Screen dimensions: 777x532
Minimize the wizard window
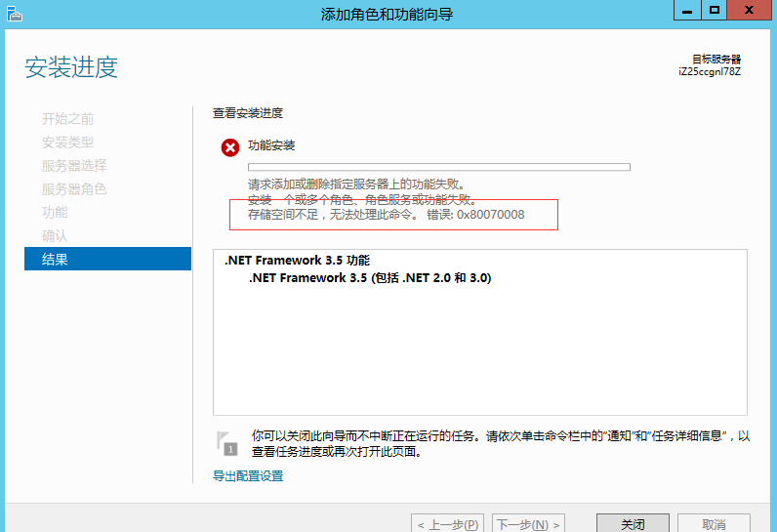[687, 10]
